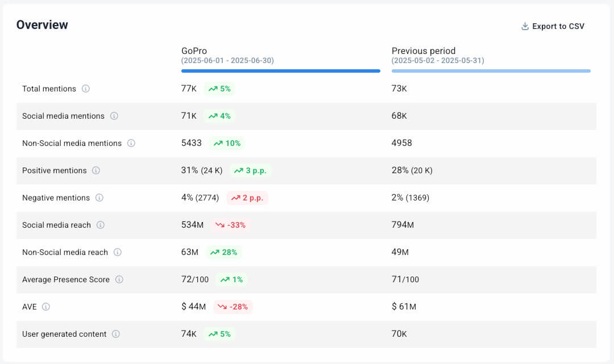Image resolution: width=614 pixels, height=364 pixels.
Task: Click the Negative mentions row label
Action: [56, 198]
